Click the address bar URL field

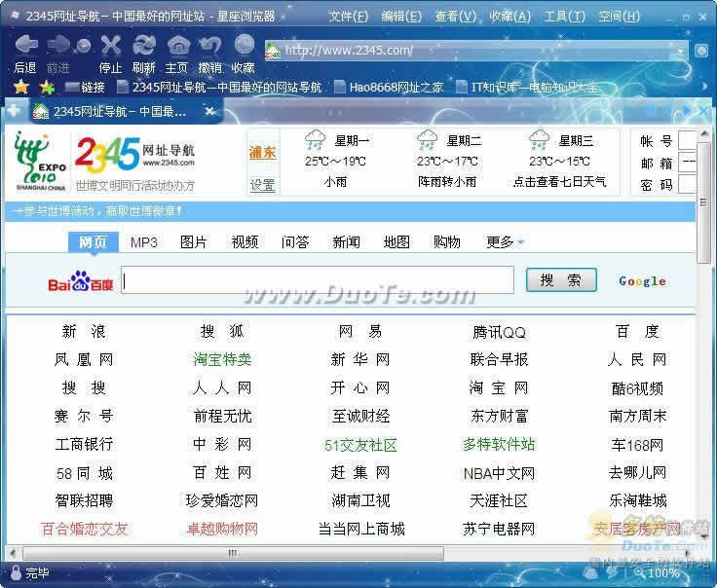[475, 51]
